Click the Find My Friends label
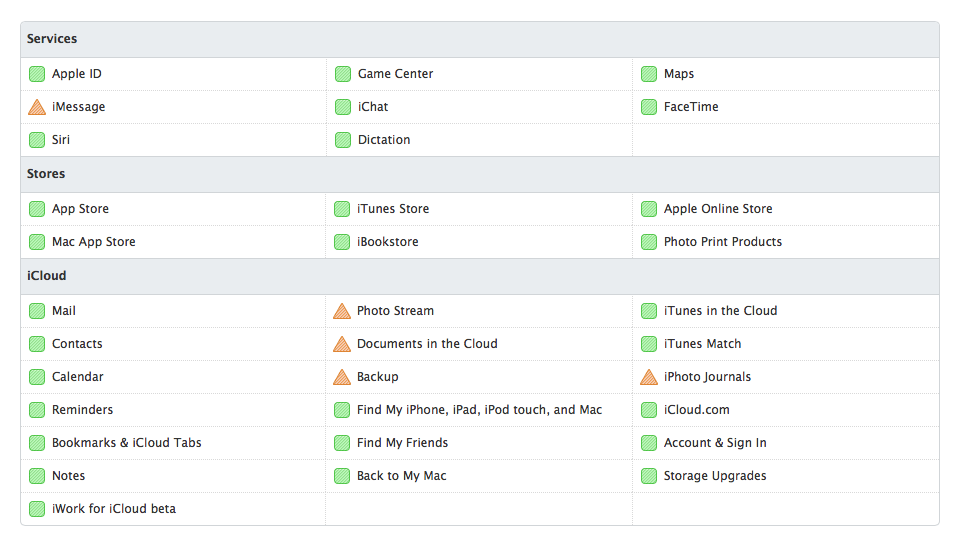962x545 pixels. [402, 443]
